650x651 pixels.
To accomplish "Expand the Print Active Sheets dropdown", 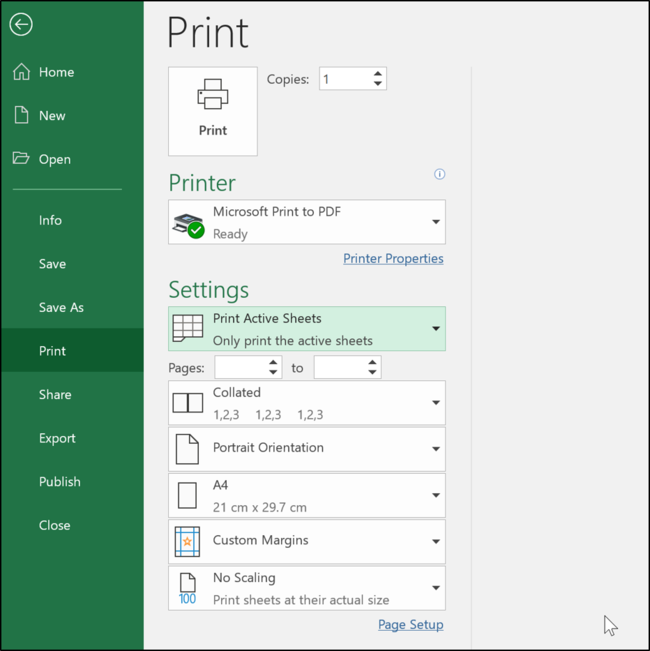I will click(436, 328).
